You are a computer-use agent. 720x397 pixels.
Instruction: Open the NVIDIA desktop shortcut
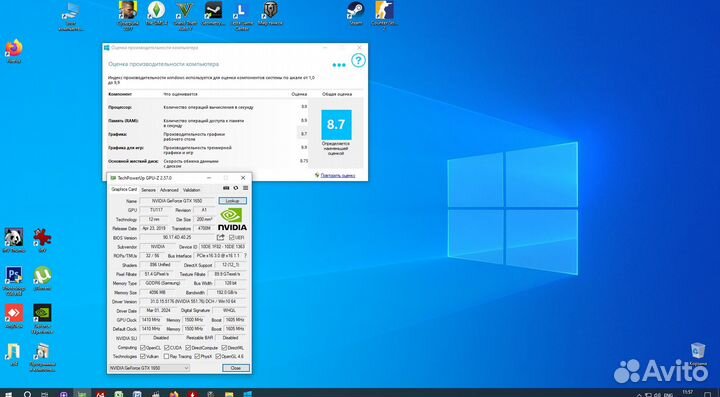click(42, 319)
